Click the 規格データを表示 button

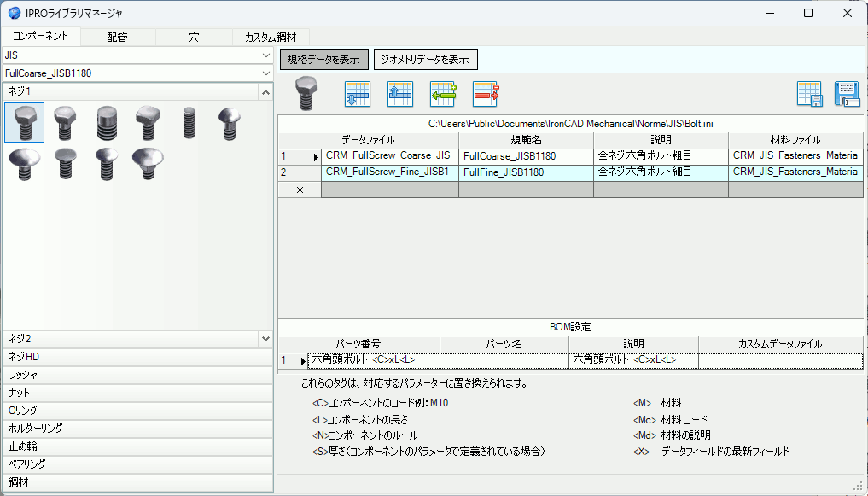[x=323, y=59]
